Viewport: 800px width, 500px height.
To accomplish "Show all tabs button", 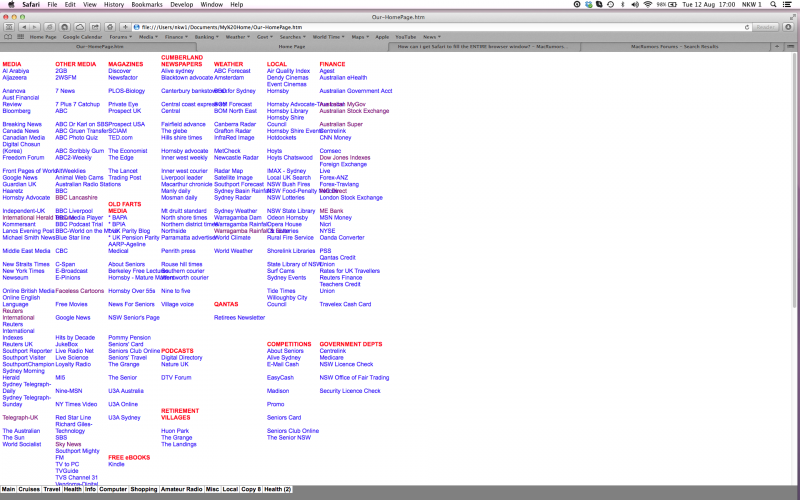I will pos(790,46).
